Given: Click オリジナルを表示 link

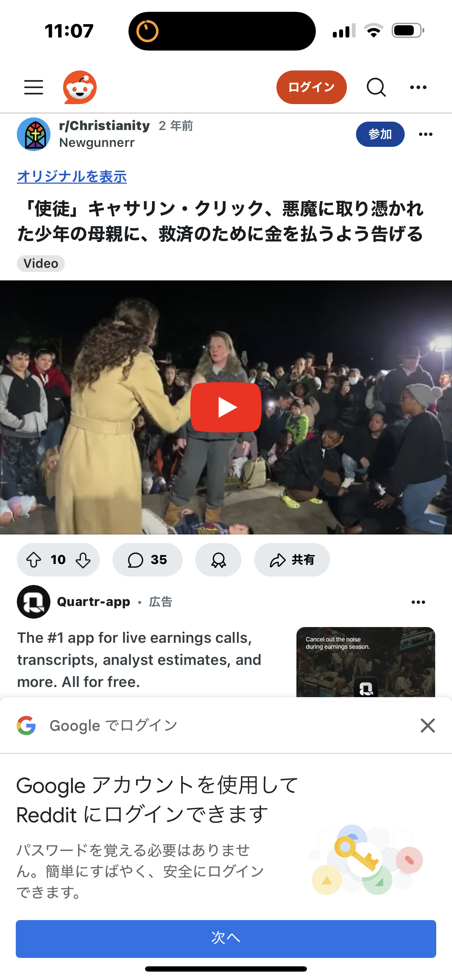Looking at the screenshot, I should [72, 177].
